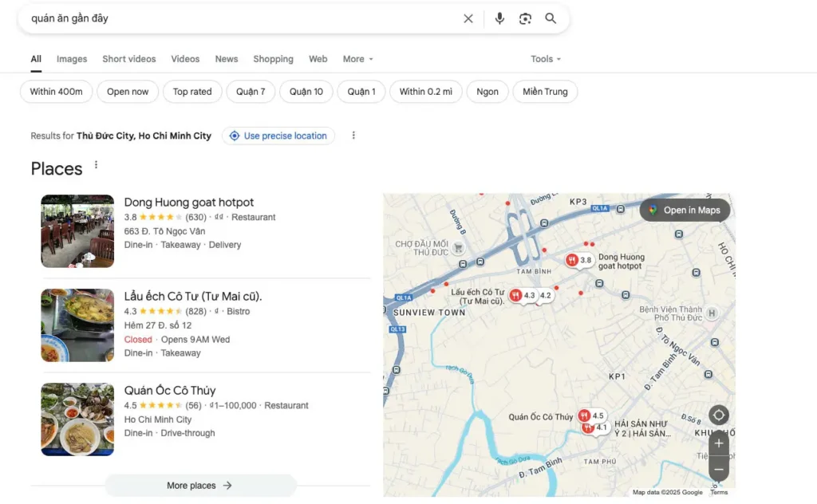This screenshot has width=817, height=504.
Task: Select the Ngon filter chip
Action: (x=487, y=92)
